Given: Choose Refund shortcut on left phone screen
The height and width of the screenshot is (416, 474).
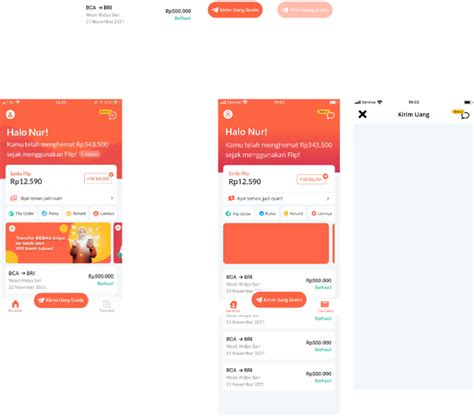Looking at the screenshot, I should tap(76, 213).
